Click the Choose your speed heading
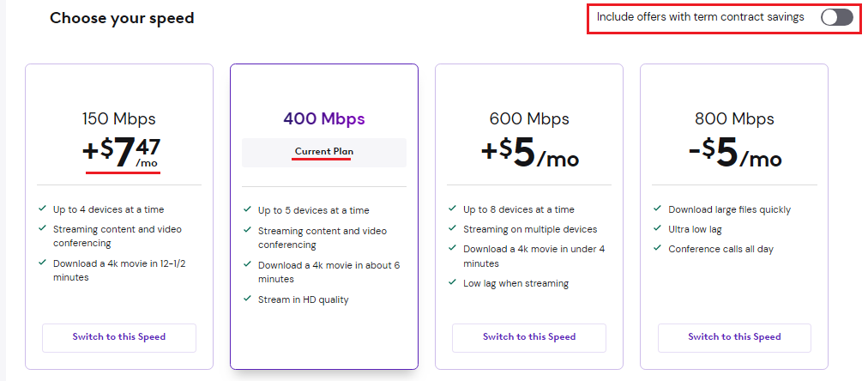The width and height of the screenshot is (868, 381). pos(122,18)
